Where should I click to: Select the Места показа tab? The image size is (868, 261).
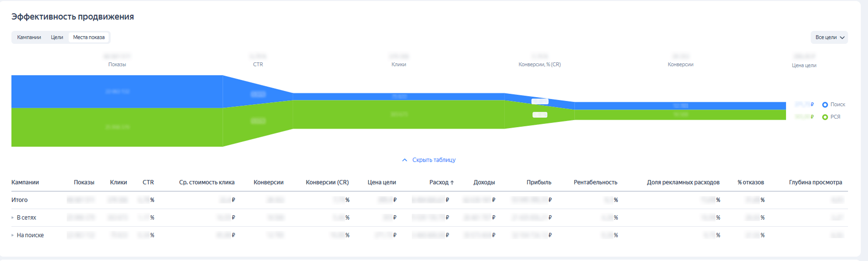coord(89,37)
